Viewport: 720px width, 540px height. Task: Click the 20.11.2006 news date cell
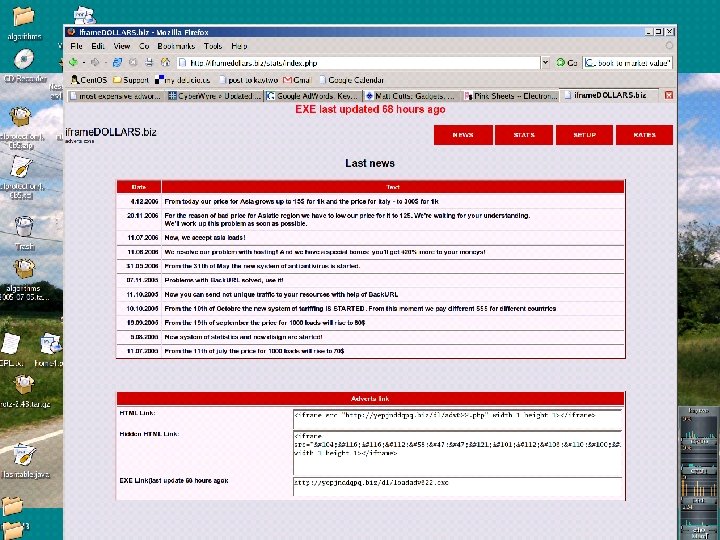pos(139,219)
